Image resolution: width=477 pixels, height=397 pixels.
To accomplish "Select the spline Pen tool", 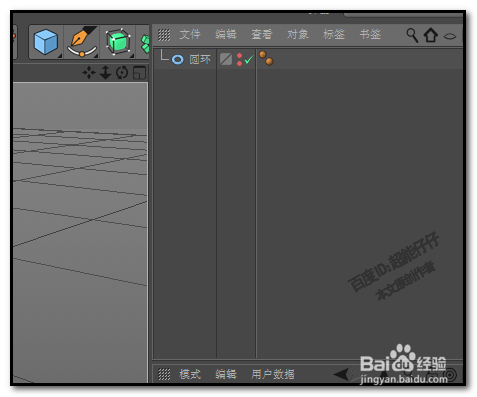I will pyautogui.click(x=82, y=41).
